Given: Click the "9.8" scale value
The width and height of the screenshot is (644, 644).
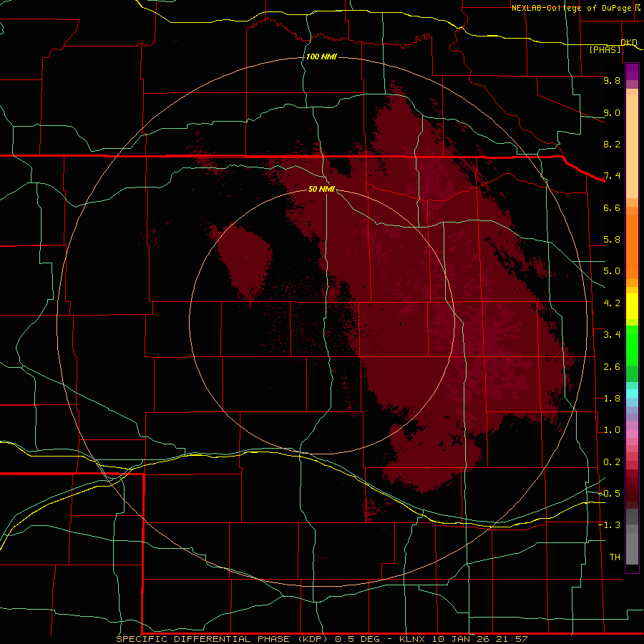Looking at the screenshot, I should tap(612, 80).
